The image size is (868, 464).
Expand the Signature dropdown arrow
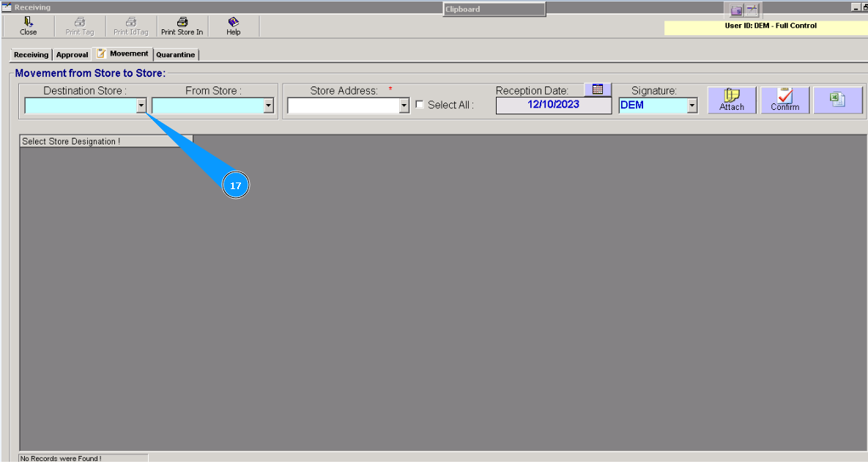(692, 106)
